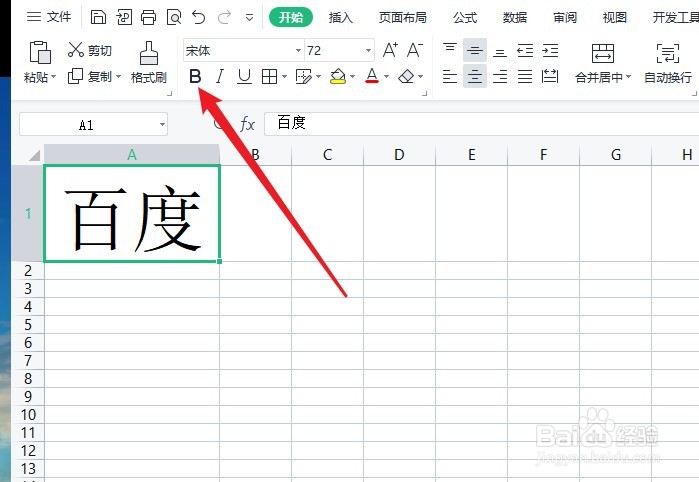This screenshot has height=482, width=699.
Task: Expand the fill color dropdown arrow
Action: (x=352, y=77)
